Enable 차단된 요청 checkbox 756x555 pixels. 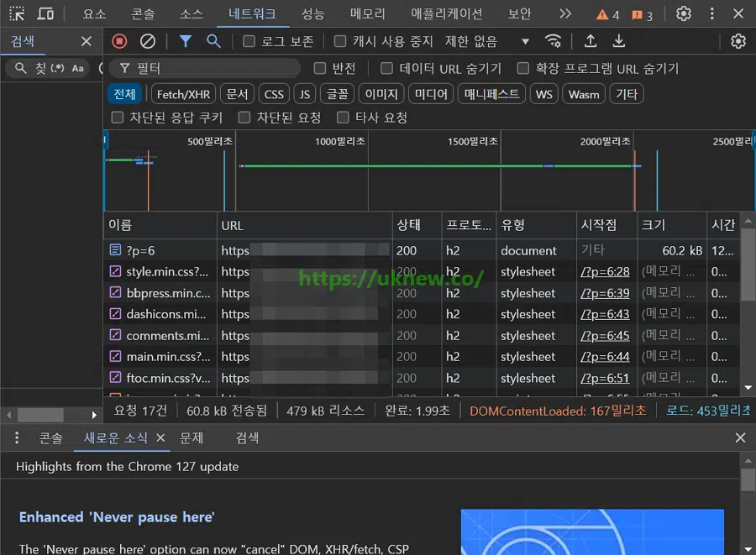(x=244, y=117)
